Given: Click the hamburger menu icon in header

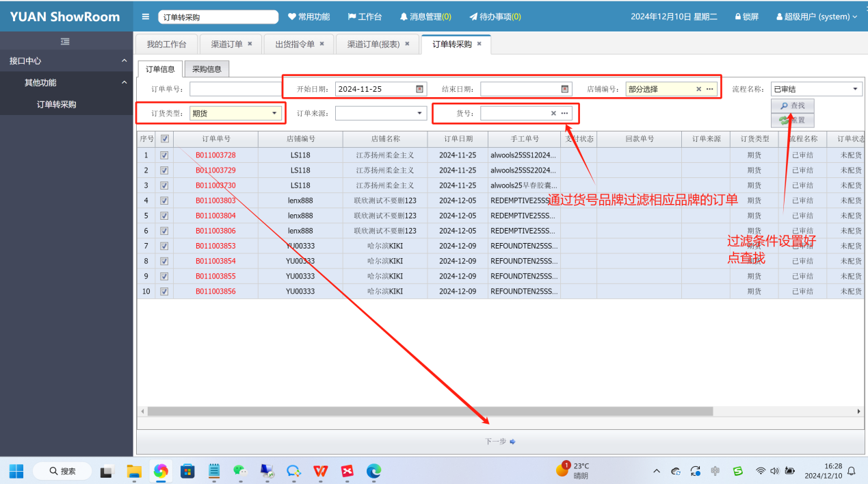Looking at the screenshot, I should (146, 16).
